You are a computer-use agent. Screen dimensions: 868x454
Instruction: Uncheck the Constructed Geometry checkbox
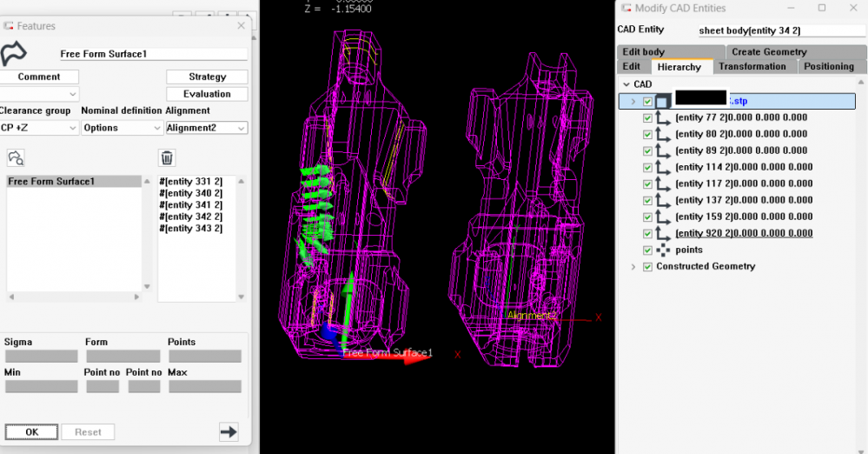[647, 267]
